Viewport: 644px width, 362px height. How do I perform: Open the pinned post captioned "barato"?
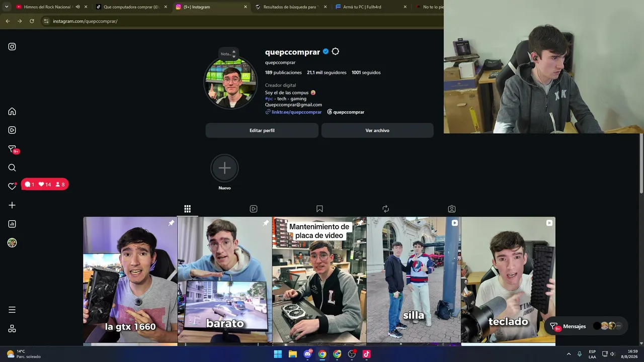click(x=225, y=280)
